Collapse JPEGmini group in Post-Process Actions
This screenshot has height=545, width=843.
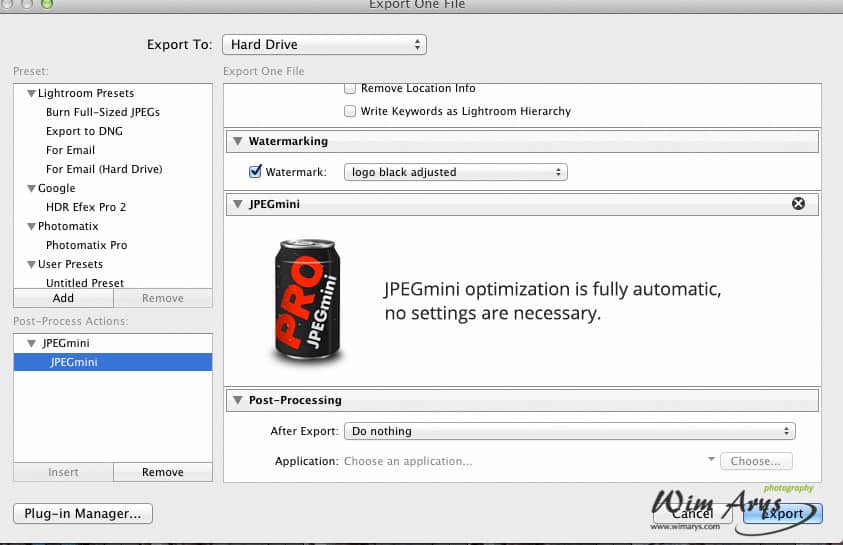[x=31, y=343]
